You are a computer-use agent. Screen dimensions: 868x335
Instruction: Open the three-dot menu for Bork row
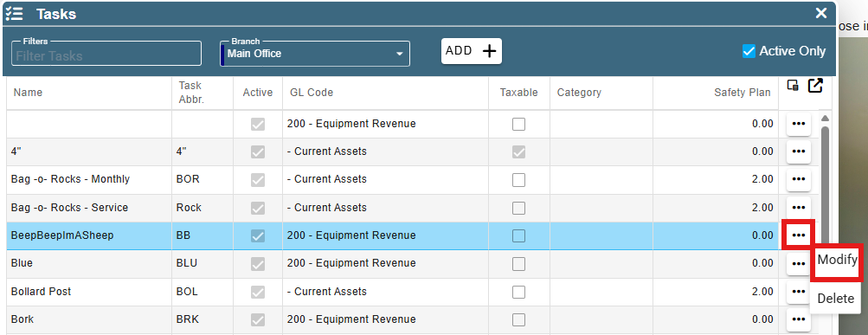click(798, 319)
